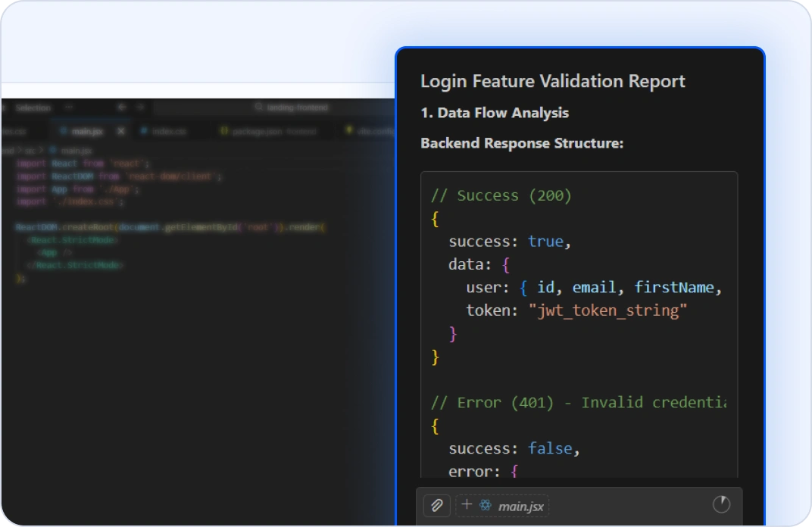The width and height of the screenshot is (812, 527).
Task: Select the React icon on the main.jsx editor tab
Action: tap(64, 131)
